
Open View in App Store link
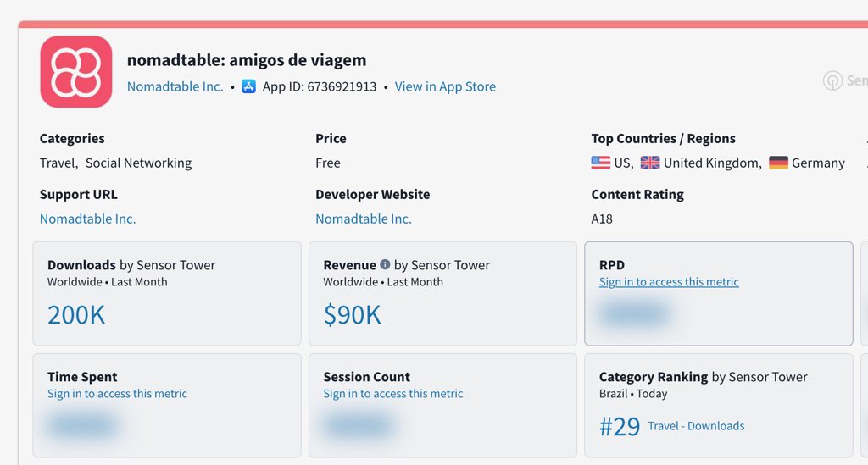click(445, 86)
